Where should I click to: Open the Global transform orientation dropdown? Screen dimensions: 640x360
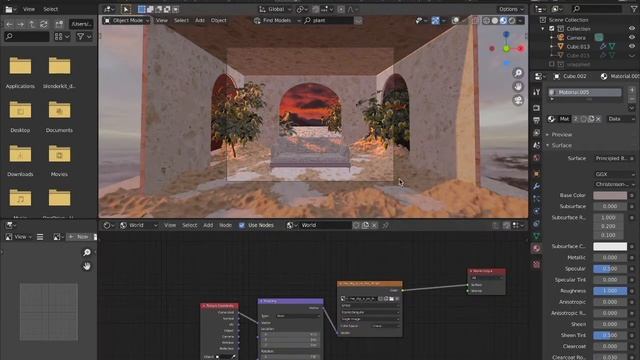point(275,9)
